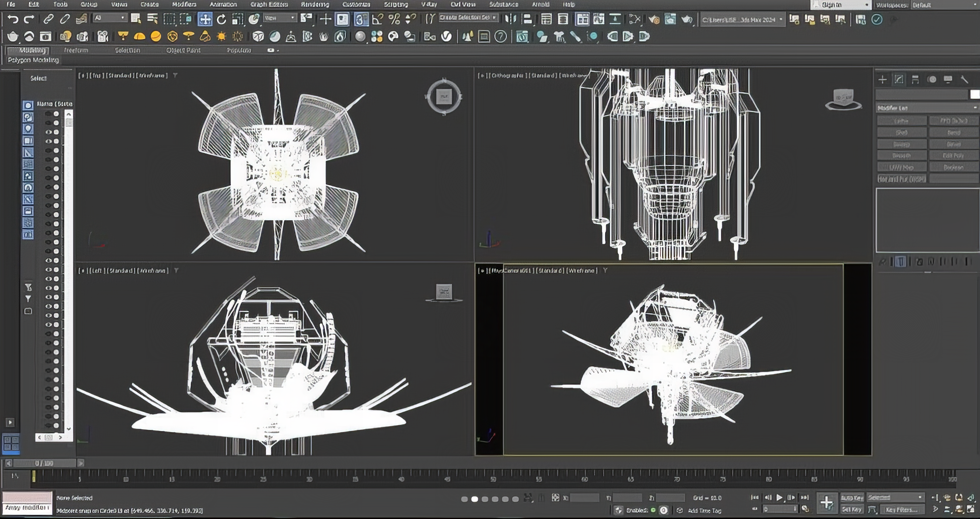The height and width of the screenshot is (519, 980).
Task: Toggle visibility eye of first listed object
Action: (48, 113)
